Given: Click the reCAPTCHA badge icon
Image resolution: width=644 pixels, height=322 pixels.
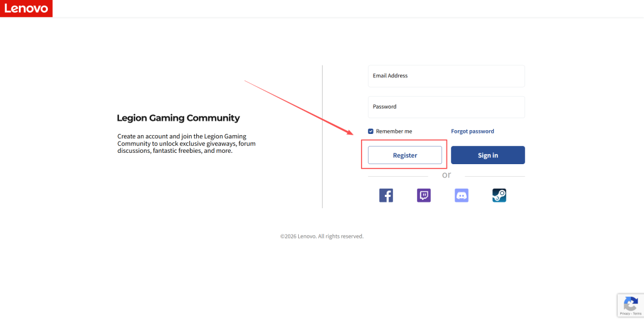Looking at the screenshot, I should coord(630,304).
